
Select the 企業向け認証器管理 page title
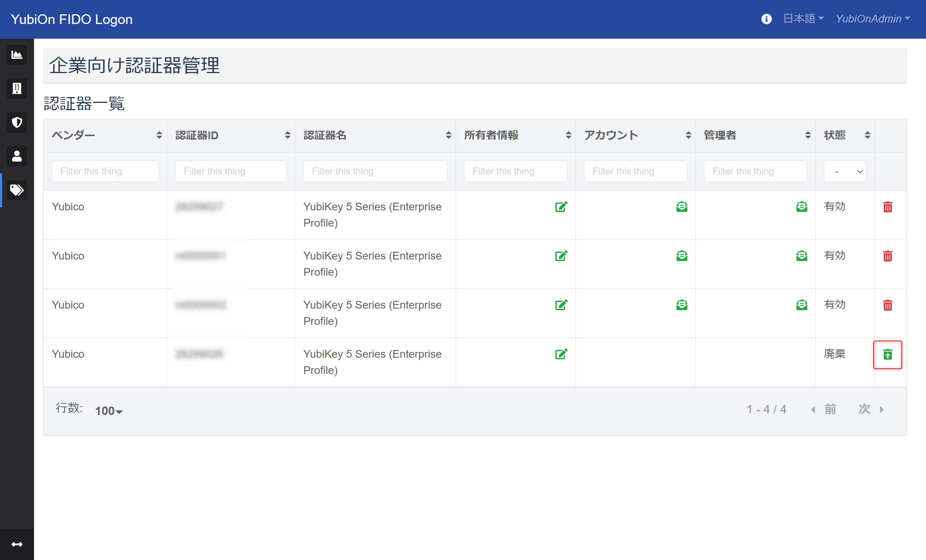click(x=134, y=65)
